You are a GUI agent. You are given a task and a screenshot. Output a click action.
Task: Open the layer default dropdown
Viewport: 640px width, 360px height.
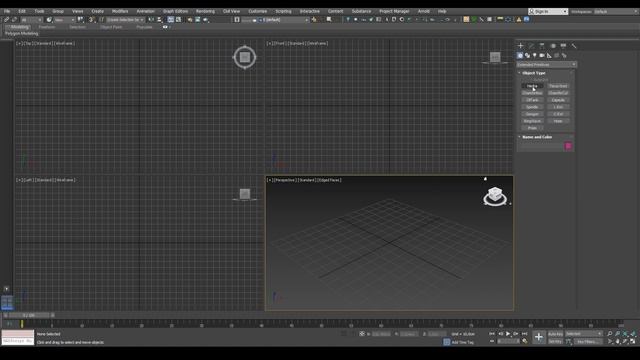(x=283, y=20)
